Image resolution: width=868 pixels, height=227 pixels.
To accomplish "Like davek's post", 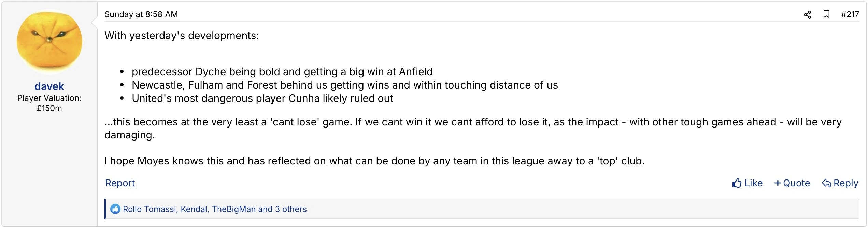I will 747,183.
